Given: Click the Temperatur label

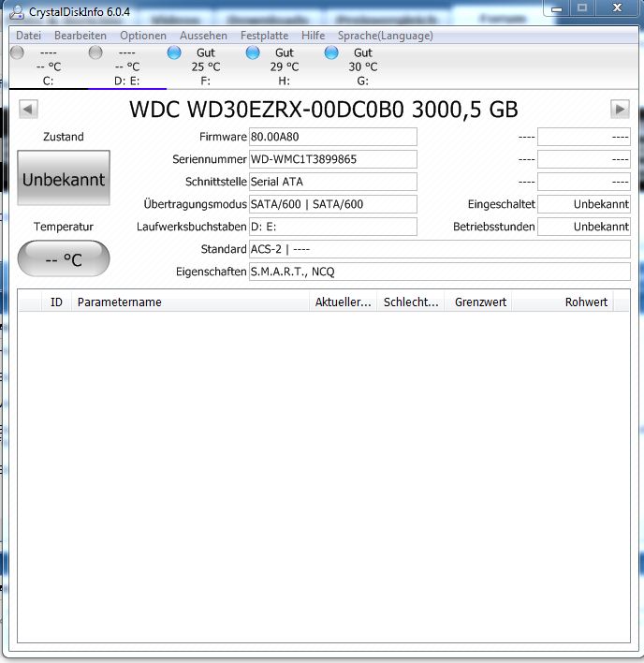Looking at the screenshot, I should (64, 227).
